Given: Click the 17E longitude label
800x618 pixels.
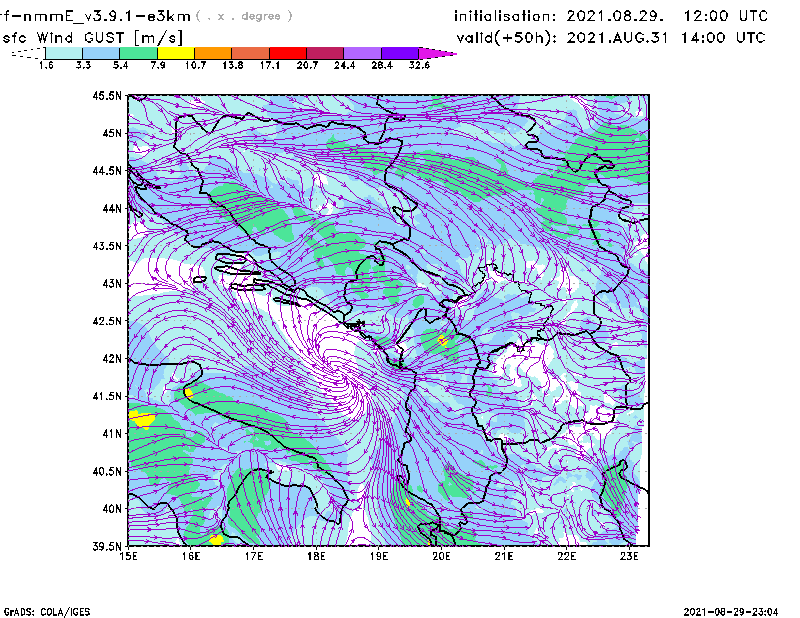Looking at the screenshot, I should 254,556.
